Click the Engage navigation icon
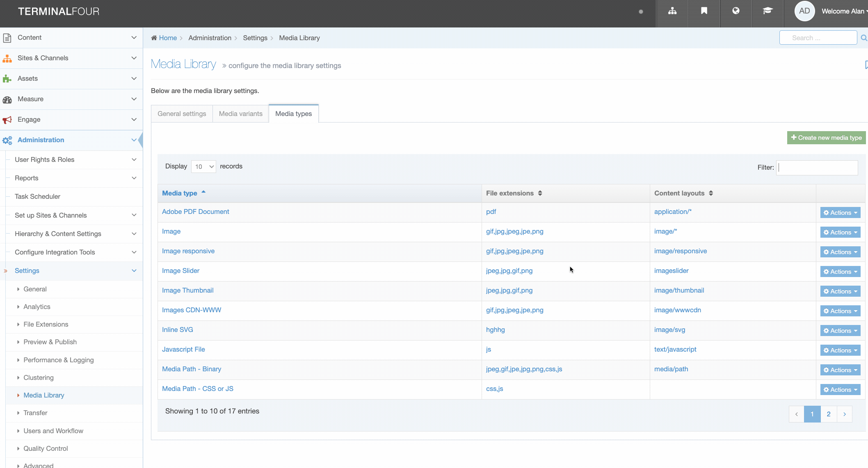The height and width of the screenshot is (468, 868). (8, 119)
